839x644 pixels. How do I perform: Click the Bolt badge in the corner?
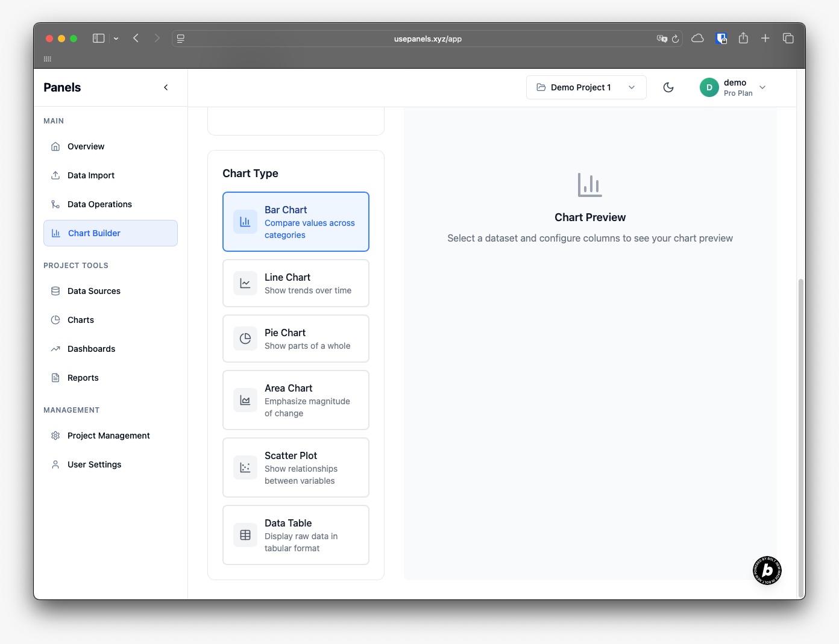tap(767, 571)
